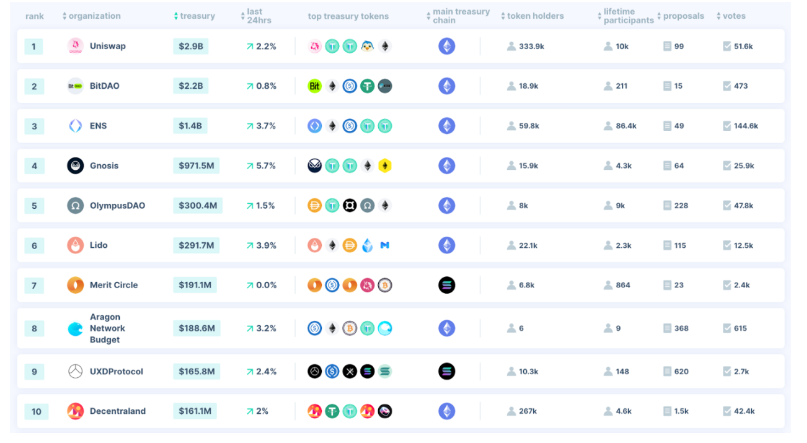Click Solana chain icon in UXDProtocol row
This screenshot has height=443, width=807.
[447, 371]
